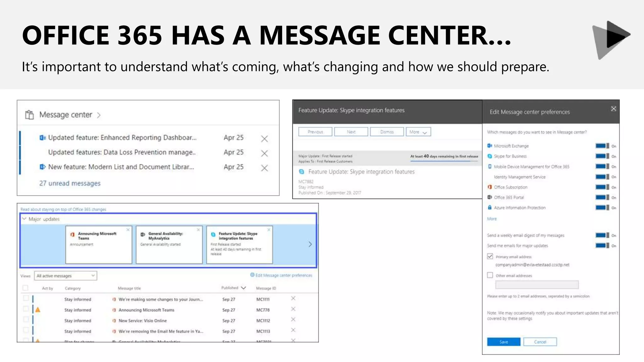
Task: Click the Message center clipboard icon
Action: pyautogui.click(x=29, y=115)
